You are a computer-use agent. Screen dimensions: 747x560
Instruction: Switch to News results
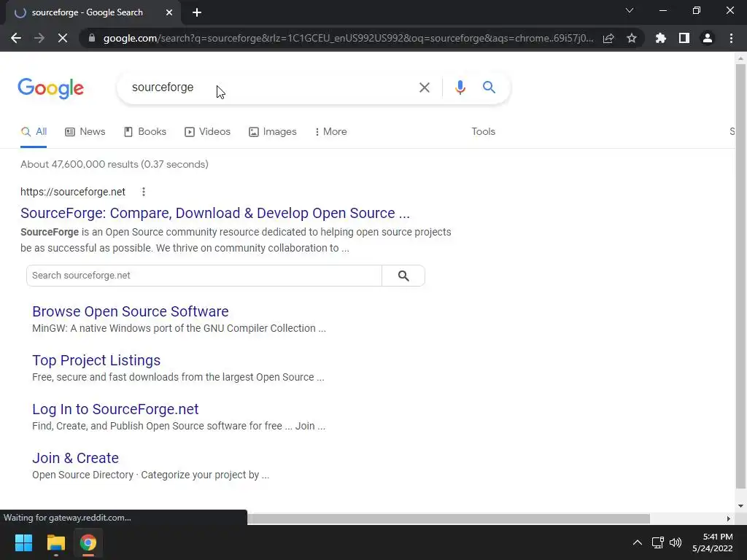coord(85,132)
